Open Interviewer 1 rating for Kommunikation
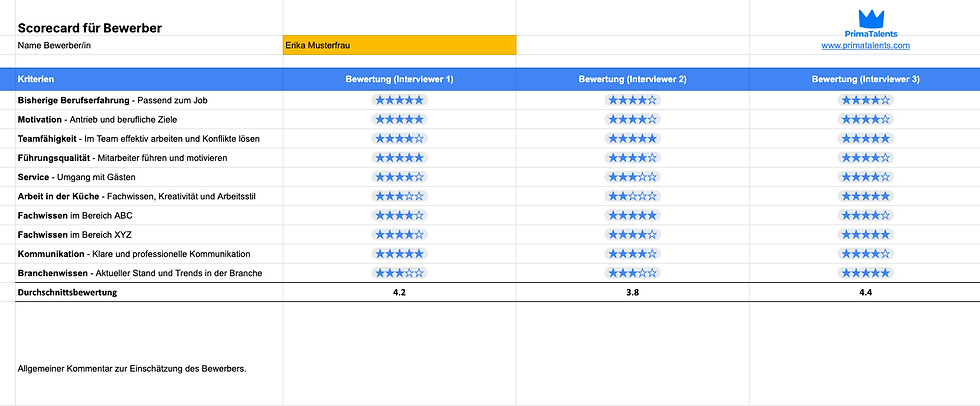980x406 pixels. pos(399,254)
